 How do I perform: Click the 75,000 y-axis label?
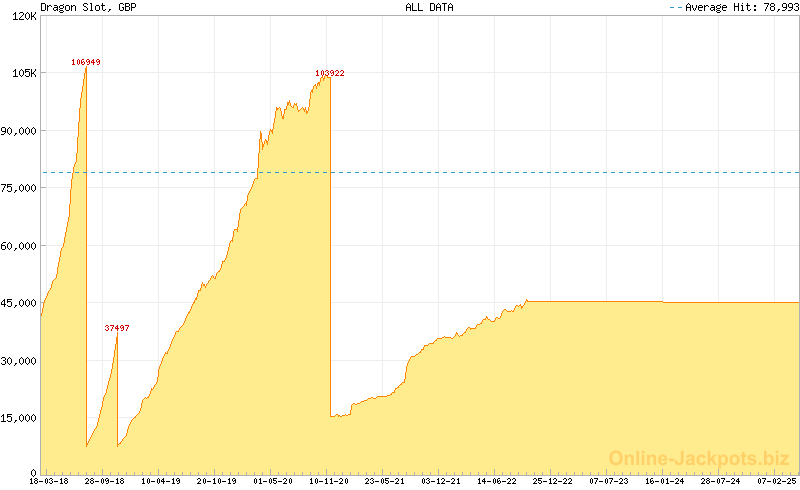(19, 188)
